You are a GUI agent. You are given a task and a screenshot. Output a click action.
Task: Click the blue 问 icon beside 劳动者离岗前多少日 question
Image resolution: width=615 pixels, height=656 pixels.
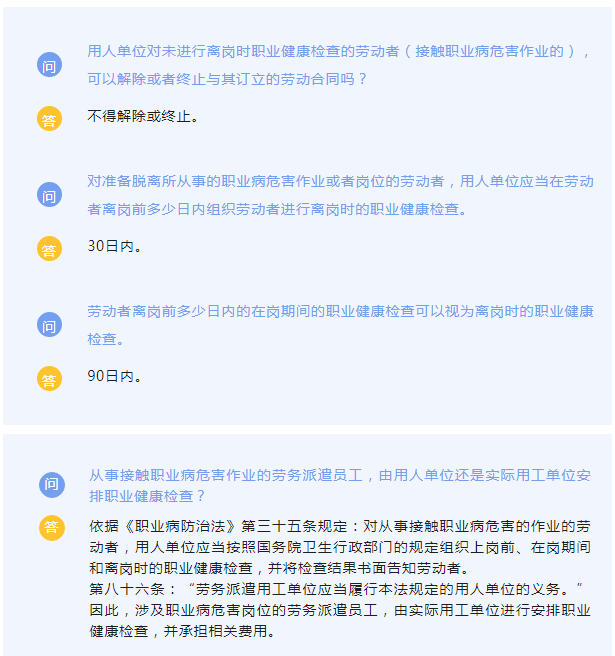click(49, 325)
